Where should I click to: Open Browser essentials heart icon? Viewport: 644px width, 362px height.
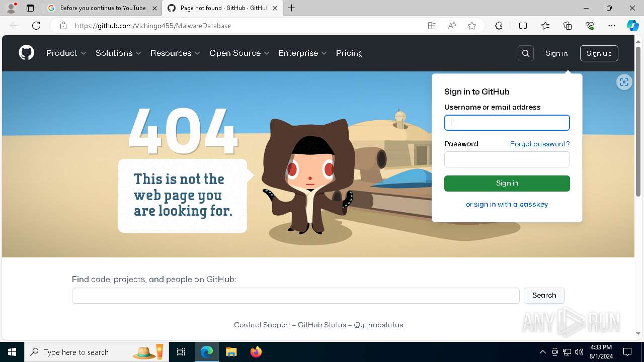(590, 26)
